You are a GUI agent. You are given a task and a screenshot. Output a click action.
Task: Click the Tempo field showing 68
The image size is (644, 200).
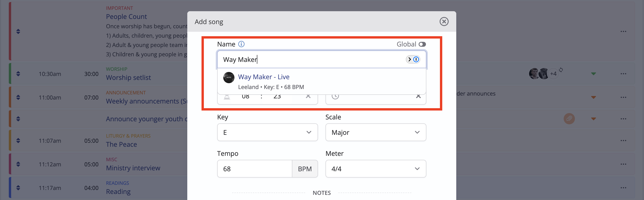(x=255, y=169)
